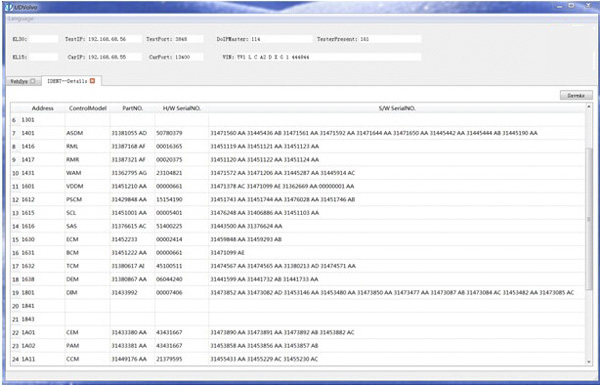This screenshot has height=385, width=600.
Task: Select the ASDM row at address 1401
Action: pyautogui.click(x=298, y=133)
